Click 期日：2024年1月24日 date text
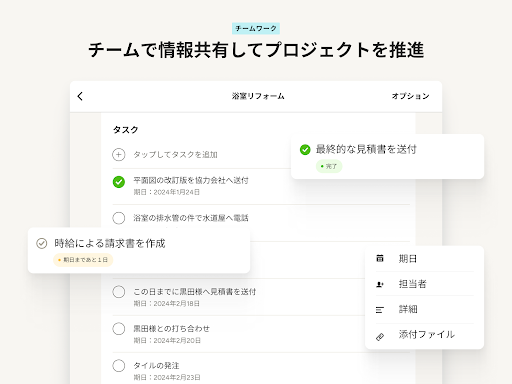This screenshot has width=512, height=384. pyautogui.click(x=167, y=192)
